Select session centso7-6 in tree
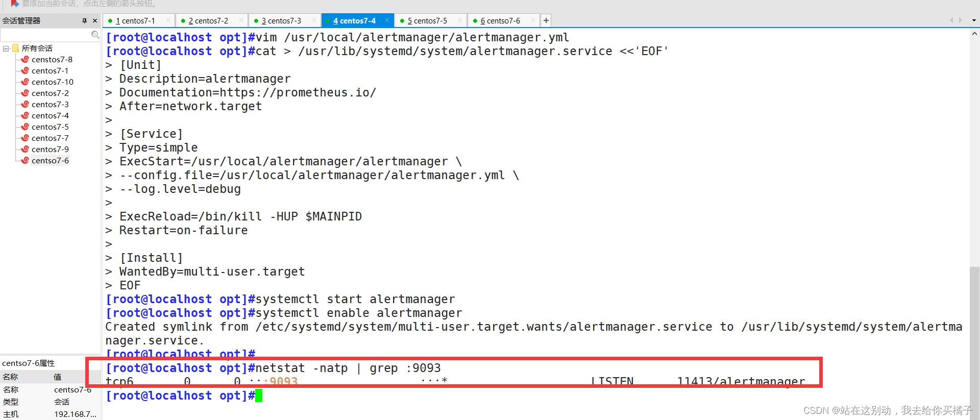The height and width of the screenshot is (420, 980). (50, 160)
